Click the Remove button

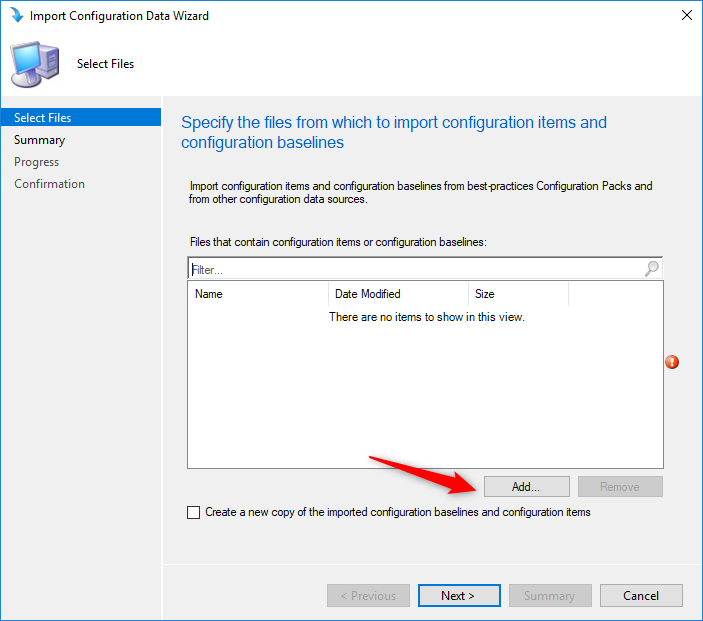click(x=620, y=486)
